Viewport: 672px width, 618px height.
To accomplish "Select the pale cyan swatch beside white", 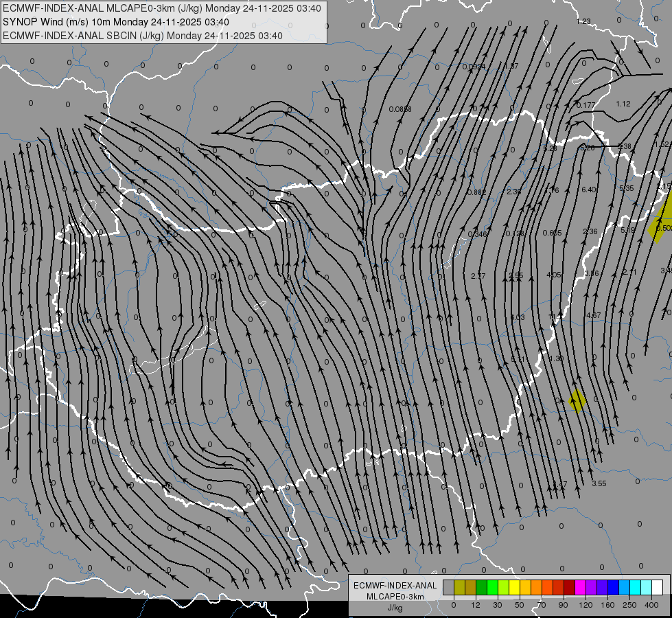I will coord(647,587).
